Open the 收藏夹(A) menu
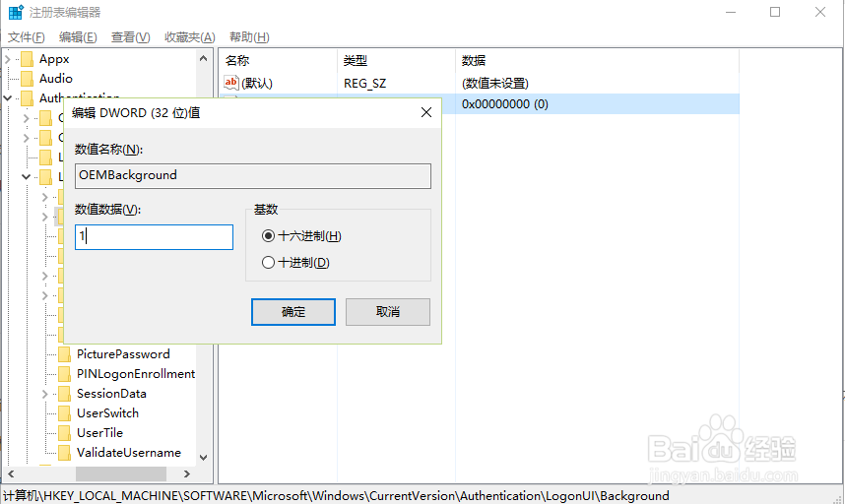Screen dimensions: 845x504 coord(190,37)
